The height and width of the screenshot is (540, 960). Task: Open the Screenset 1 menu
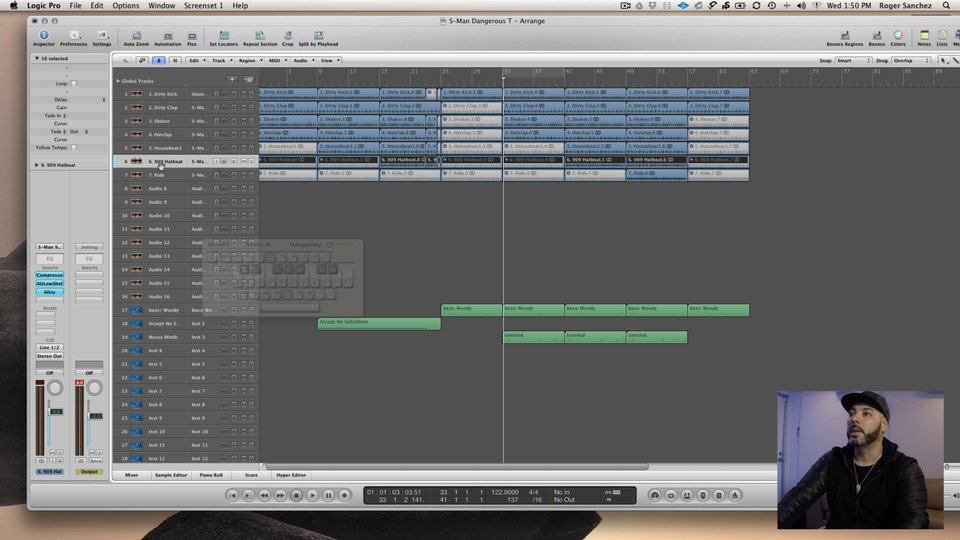(x=203, y=6)
